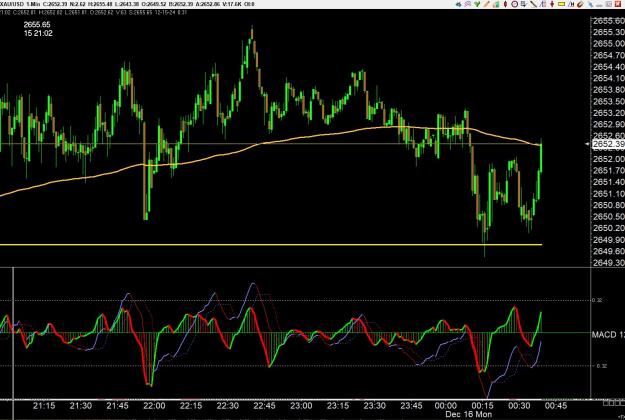The width and height of the screenshot is (625, 420).
Task: Click the crosshair time readout 15 21:02
Action: tap(38, 33)
